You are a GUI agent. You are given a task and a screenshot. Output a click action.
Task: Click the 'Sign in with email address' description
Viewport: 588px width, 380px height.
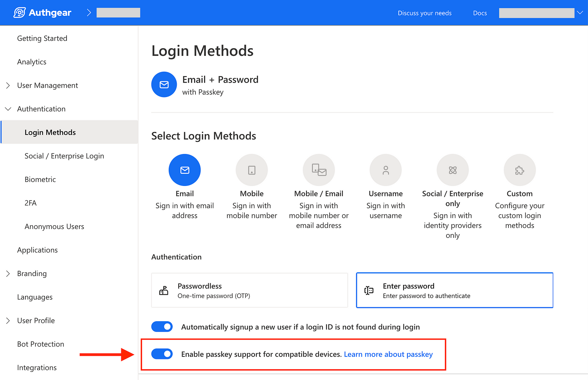[184, 211]
